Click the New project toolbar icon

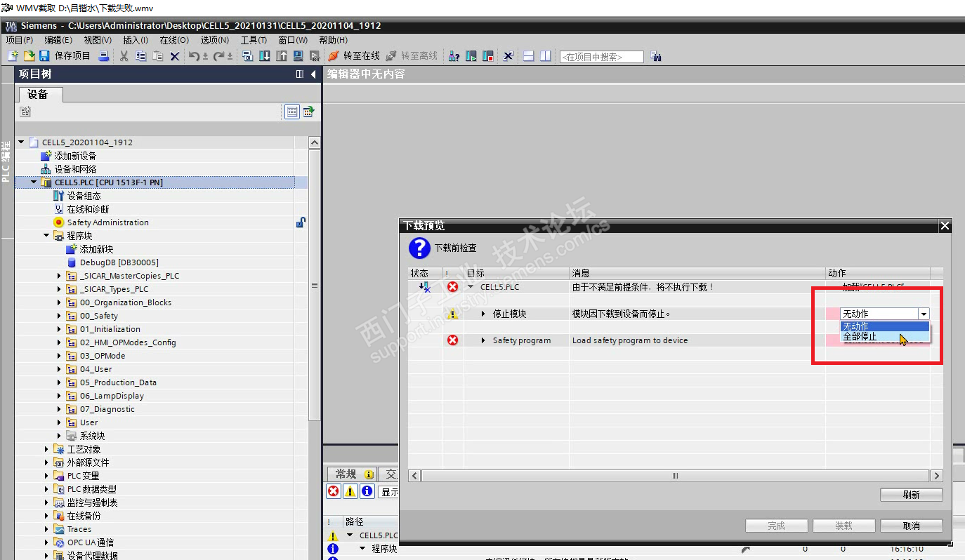pyautogui.click(x=13, y=56)
